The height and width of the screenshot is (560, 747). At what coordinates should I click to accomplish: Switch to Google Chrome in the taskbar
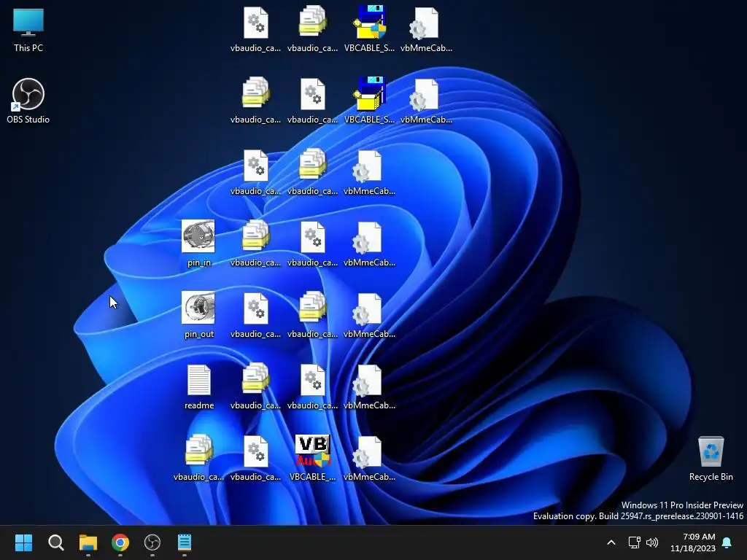coord(120,542)
